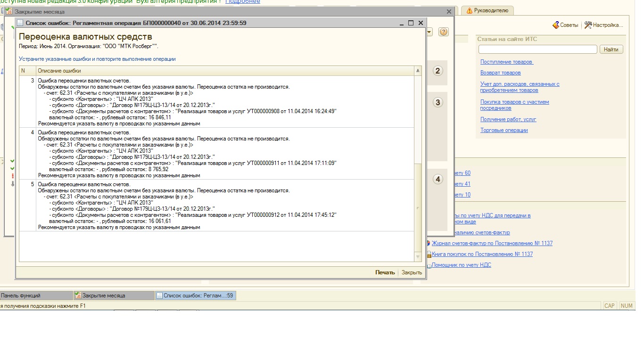This screenshot has height=362, width=644.
Task: Click the error list document title icon
Action: pyautogui.click(x=20, y=23)
